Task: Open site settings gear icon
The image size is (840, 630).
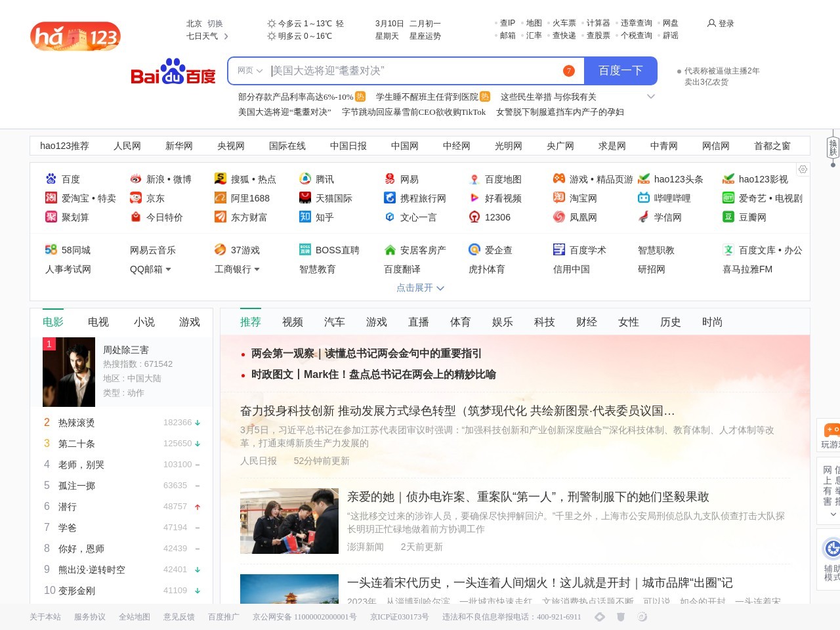Action: [x=803, y=169]
